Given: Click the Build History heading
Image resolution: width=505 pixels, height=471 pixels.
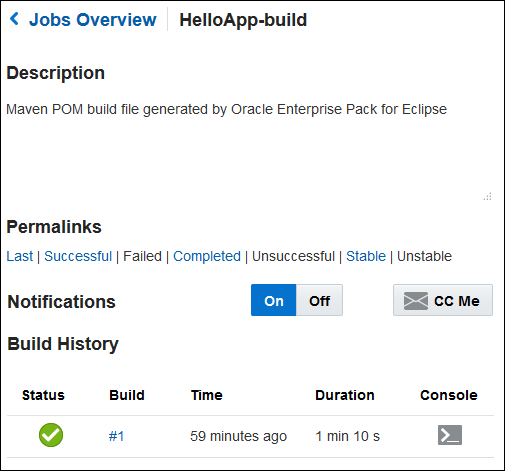Looking at the screenshot, I should [63, 344].
